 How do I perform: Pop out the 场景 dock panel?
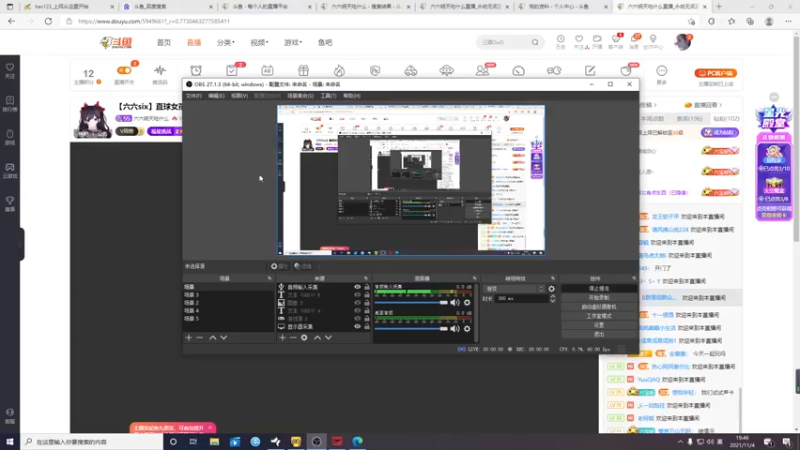[x=269, y=279]
